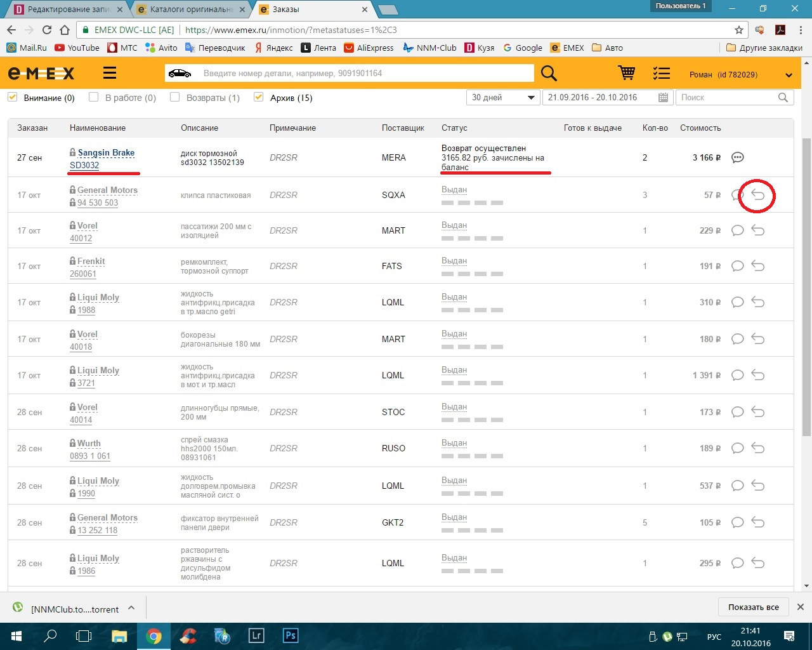This screenshot has height=650, width=812.
Task: Click the return arrow for Liqui Moly 3721
Action: [758, 375]
